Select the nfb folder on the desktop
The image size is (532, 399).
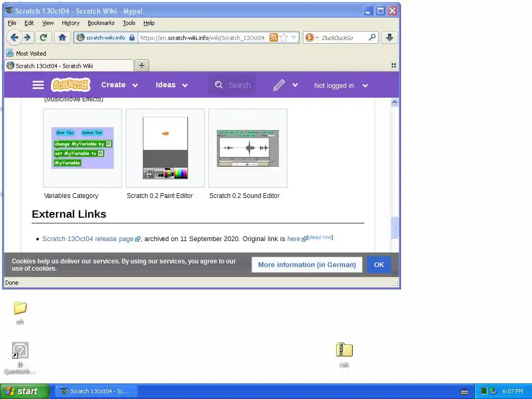tap(20, 313)
